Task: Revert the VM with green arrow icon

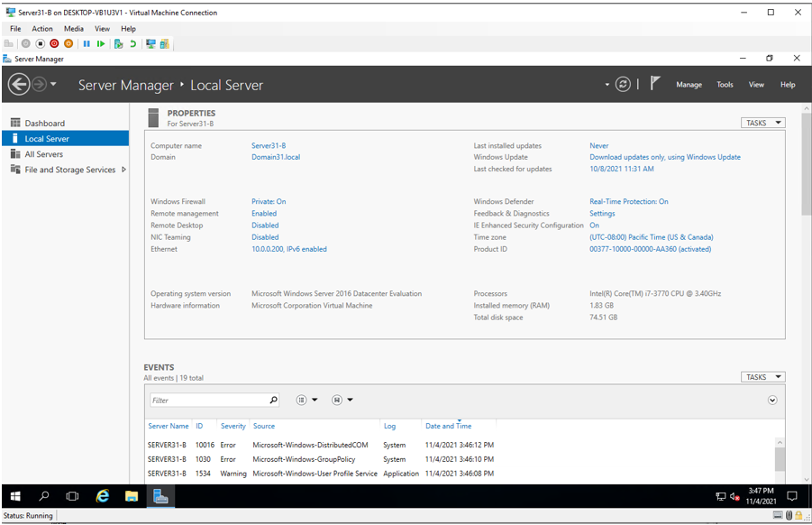Action: pyautogui.click(x=133, y=44)
